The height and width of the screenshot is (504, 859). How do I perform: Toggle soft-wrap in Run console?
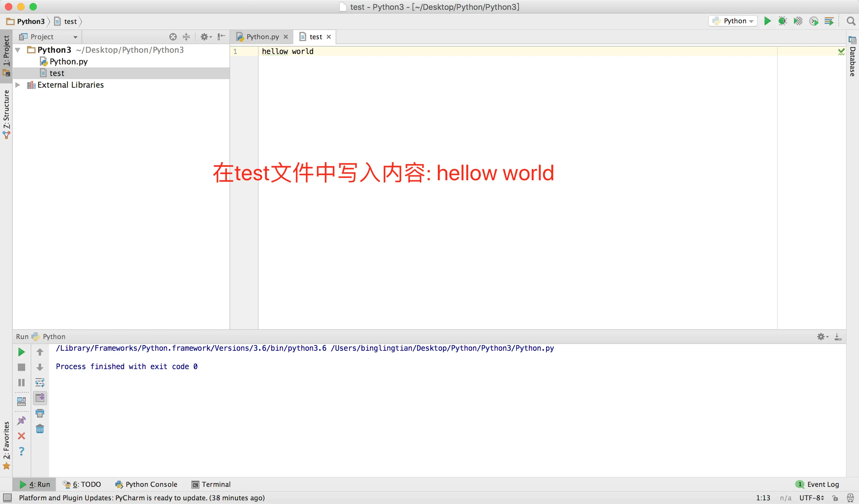[x=40, y=382]
